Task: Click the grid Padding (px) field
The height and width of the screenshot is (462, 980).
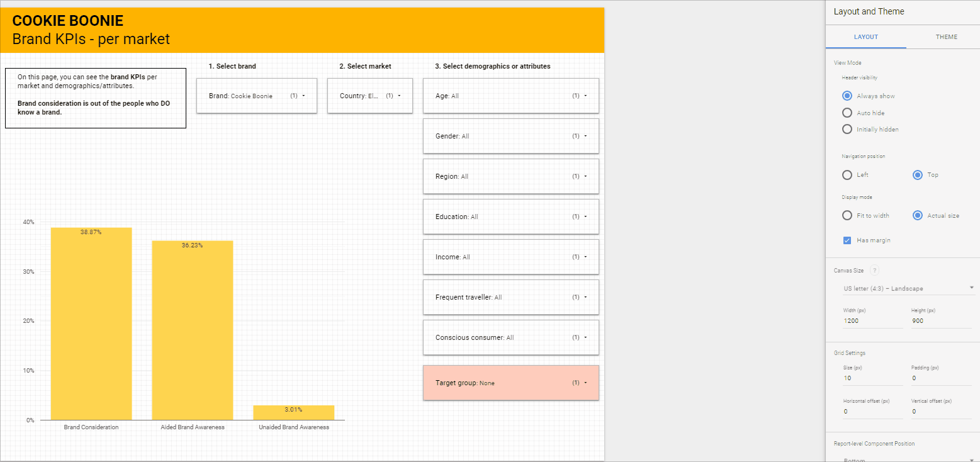Action: tap(941, 378)
